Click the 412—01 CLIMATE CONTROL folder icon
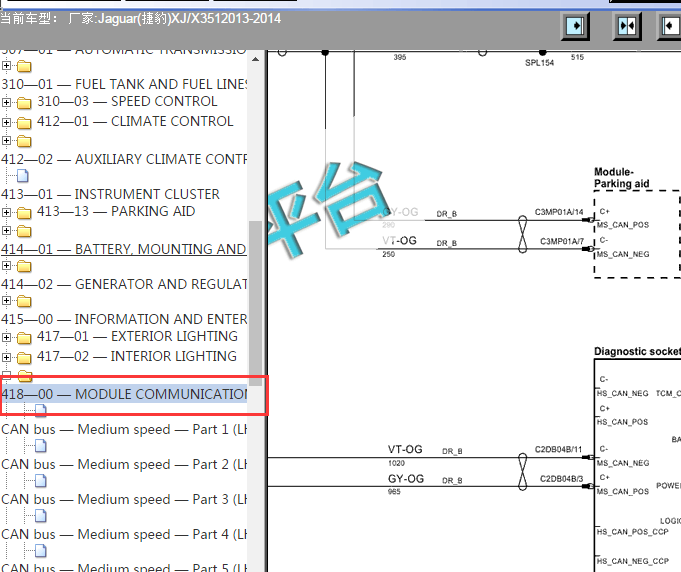Image resolution: width=681 pixels, height=572 pixels. [24, 123]
